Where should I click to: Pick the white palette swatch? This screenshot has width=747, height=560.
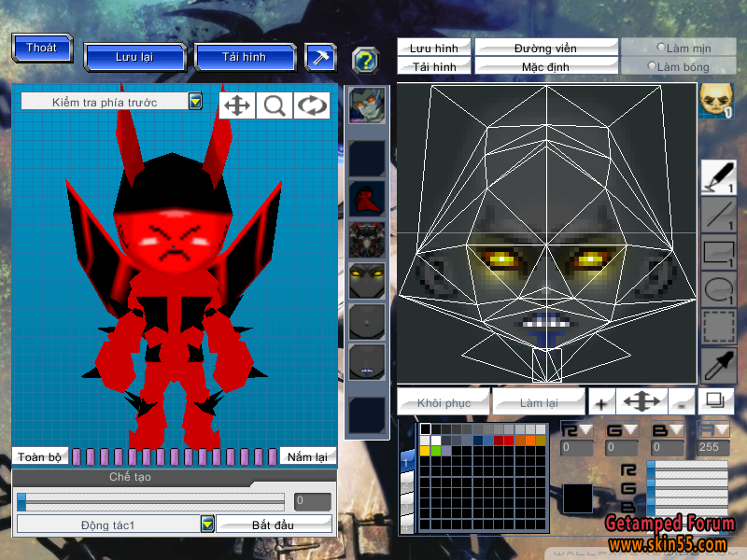click(x=435, y=440)
